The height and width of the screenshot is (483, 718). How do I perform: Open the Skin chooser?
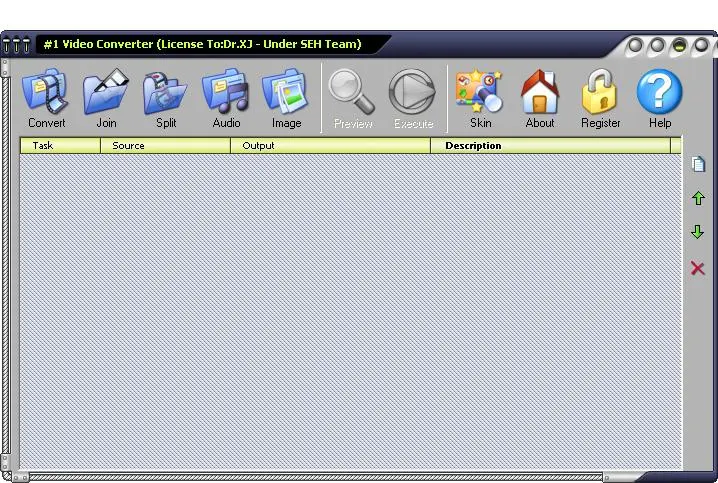pos(480,98)
